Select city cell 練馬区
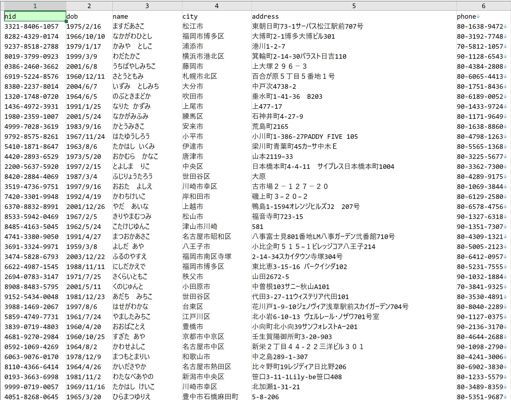This screenshot has width=511, height=400. coord(216,116)
